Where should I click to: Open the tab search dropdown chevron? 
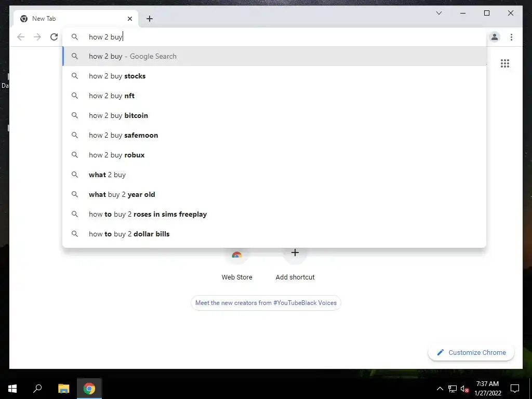438,13
